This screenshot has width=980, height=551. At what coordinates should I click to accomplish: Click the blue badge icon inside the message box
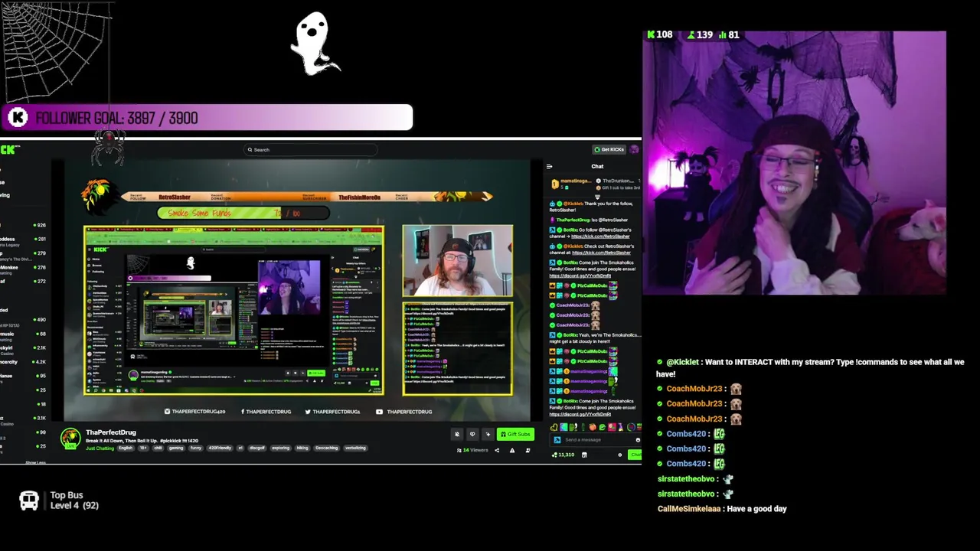click(557, 440)
